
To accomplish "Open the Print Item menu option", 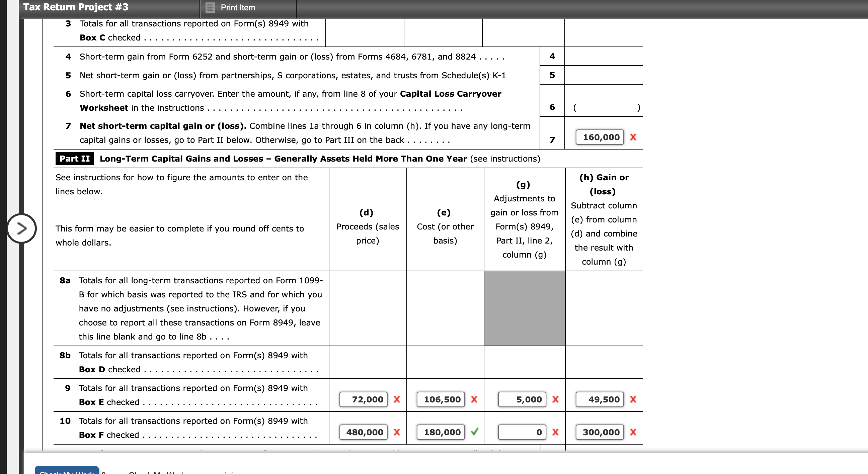I will [x=238, y=7].
